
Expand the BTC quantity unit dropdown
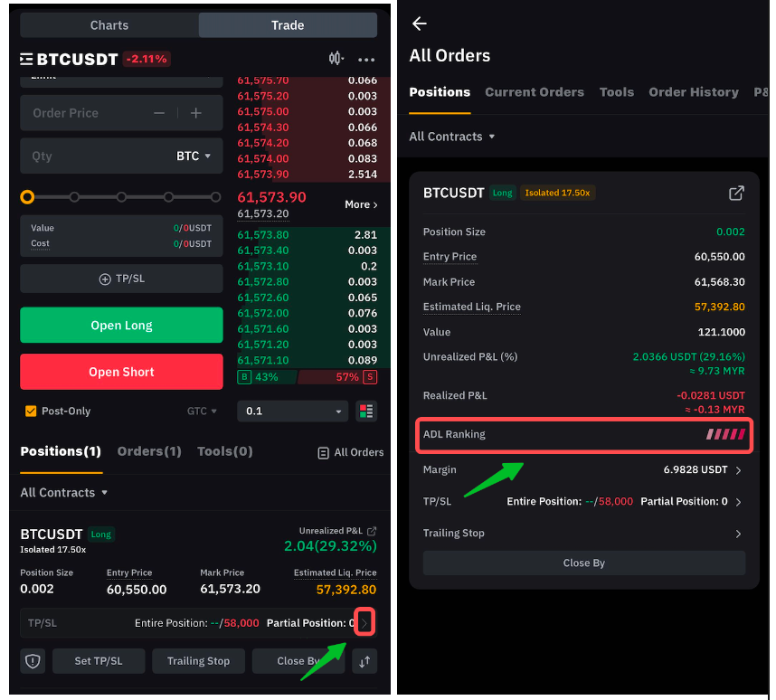pos(194,156)
